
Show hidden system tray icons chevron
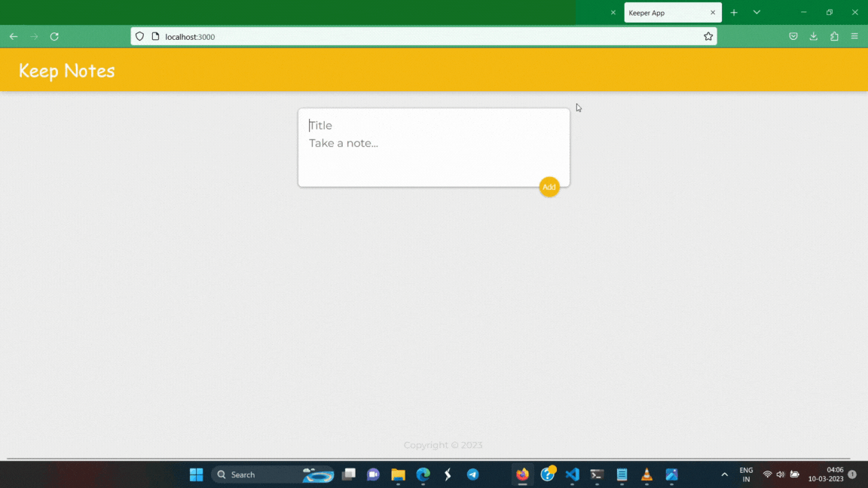(x=725, y=474)
